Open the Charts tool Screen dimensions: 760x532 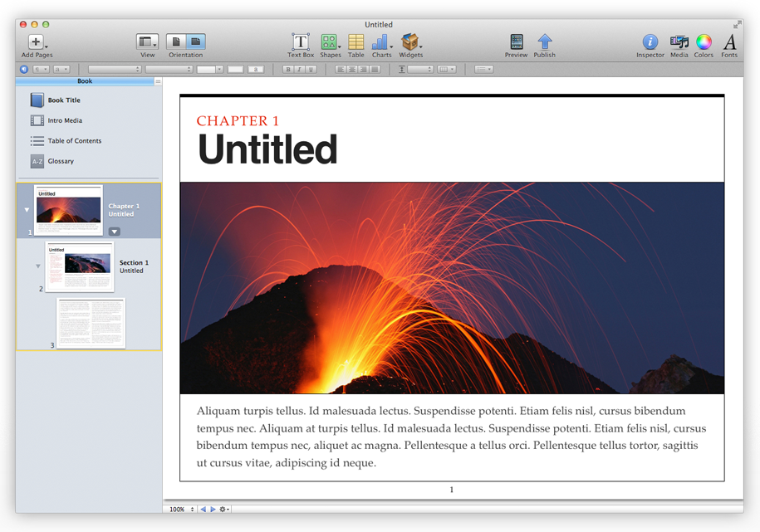[x=380, y=41]
